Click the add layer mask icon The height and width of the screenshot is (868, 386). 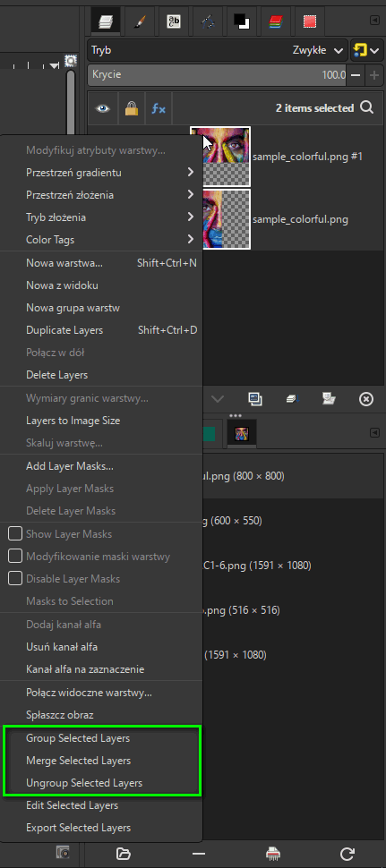pyautogui.click(x=329, y=398)
